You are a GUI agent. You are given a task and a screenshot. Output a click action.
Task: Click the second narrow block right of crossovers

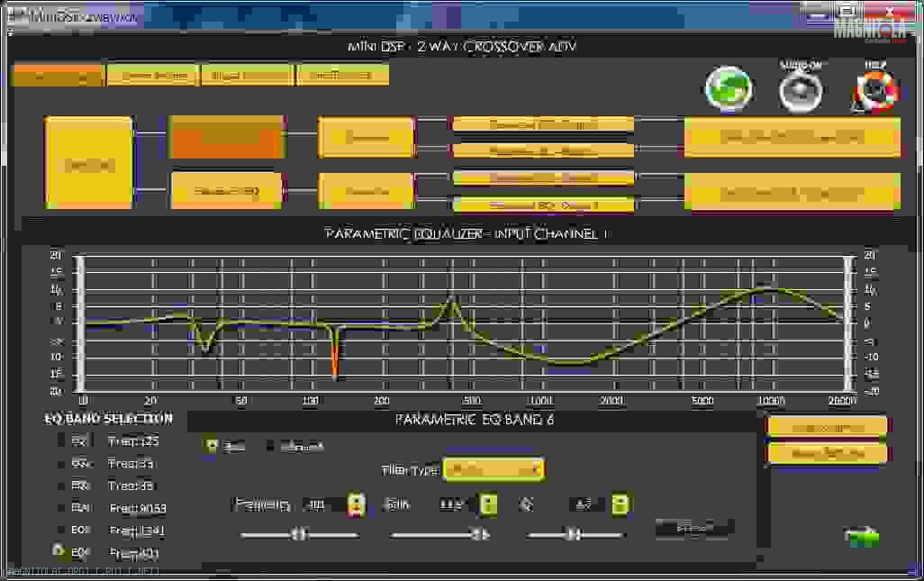[x=543, y=150]
